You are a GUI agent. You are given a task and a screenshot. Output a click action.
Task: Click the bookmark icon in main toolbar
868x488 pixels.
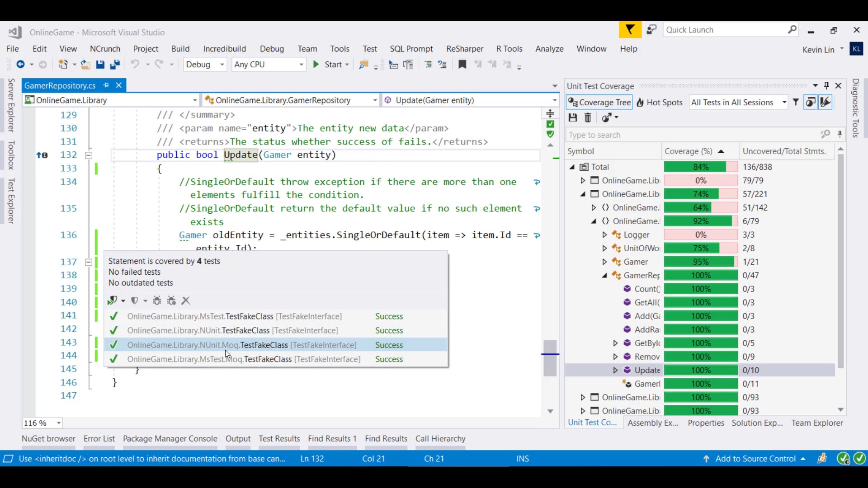(462, 65)
